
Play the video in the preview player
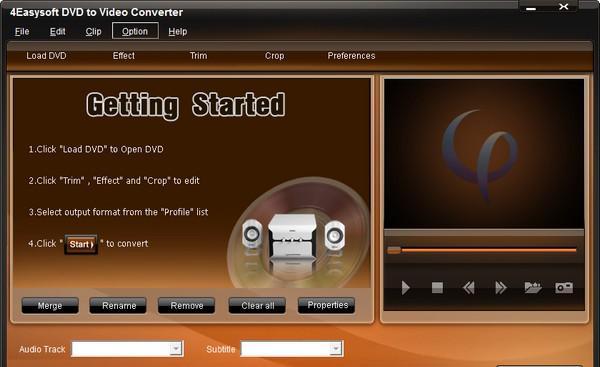click(406, 288)
